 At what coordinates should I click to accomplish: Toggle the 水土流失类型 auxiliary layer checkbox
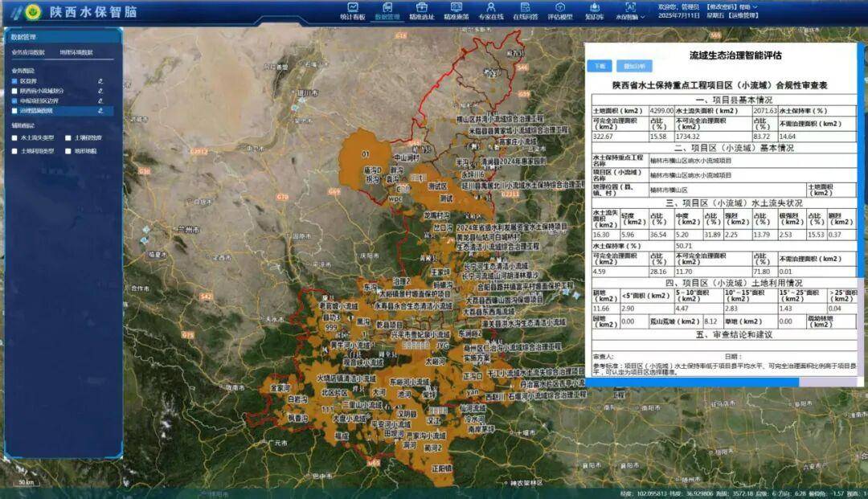14,138
